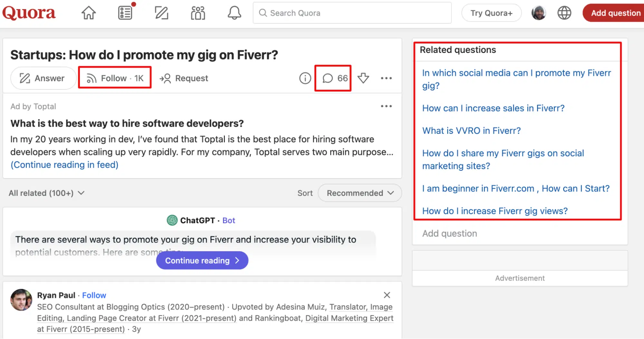The image size is (644, 339).
Task: Open the Following feed list icon
Action: coord(125,13)
